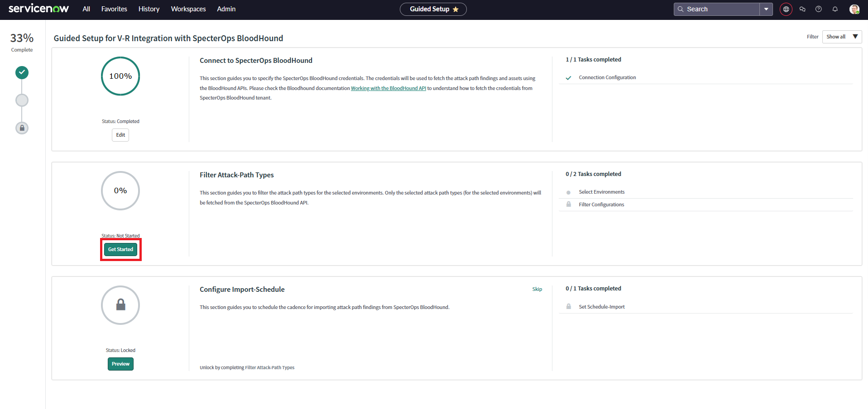Open the Favorites menu
The height and width of the screenshot is (409, 868).
click(x=114, y=9)
